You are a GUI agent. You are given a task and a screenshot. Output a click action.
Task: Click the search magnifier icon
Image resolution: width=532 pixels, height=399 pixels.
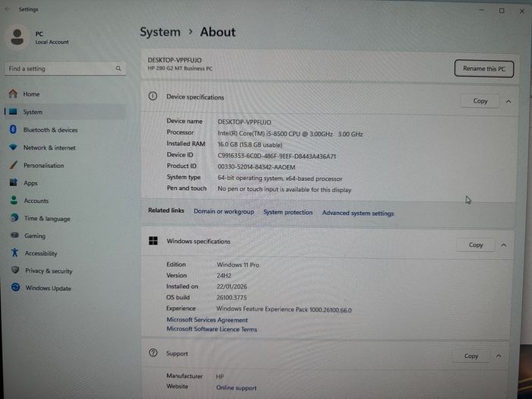pyautogui.click(x=119, y=68)
